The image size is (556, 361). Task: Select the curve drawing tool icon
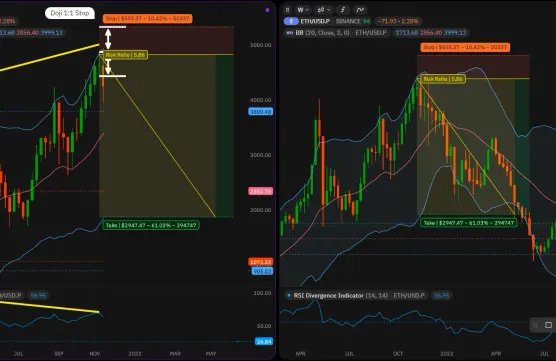pos(360,10)
